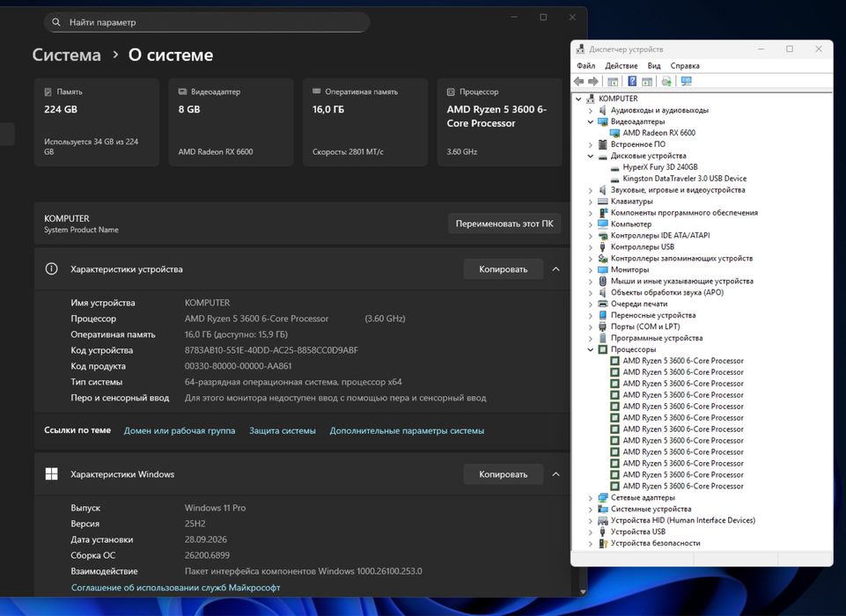The image size is (846, 616).
Task: Click the green-arrow device icon in Device Manager toolbar
Action: 666,82
